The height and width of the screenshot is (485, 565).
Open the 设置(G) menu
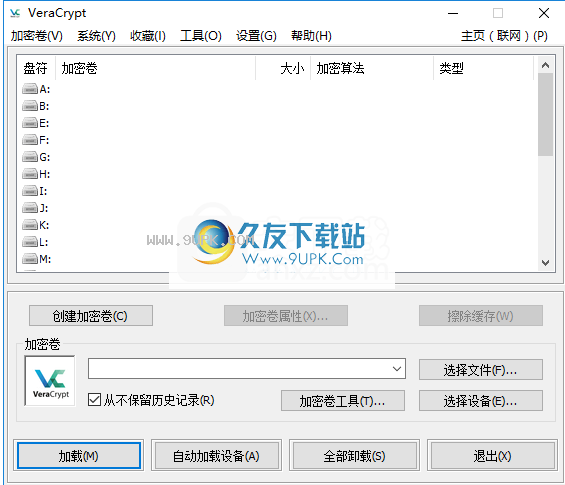(x=256, y=36)
